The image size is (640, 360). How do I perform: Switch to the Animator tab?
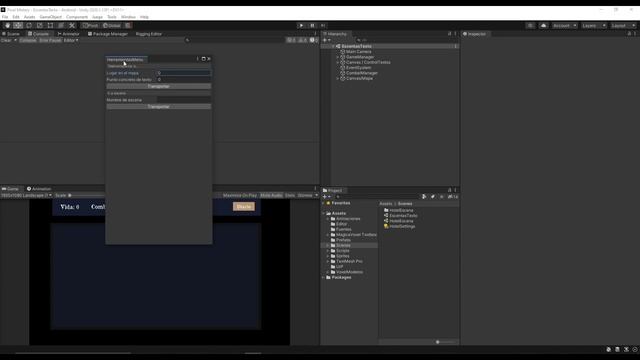click(69, 34)
